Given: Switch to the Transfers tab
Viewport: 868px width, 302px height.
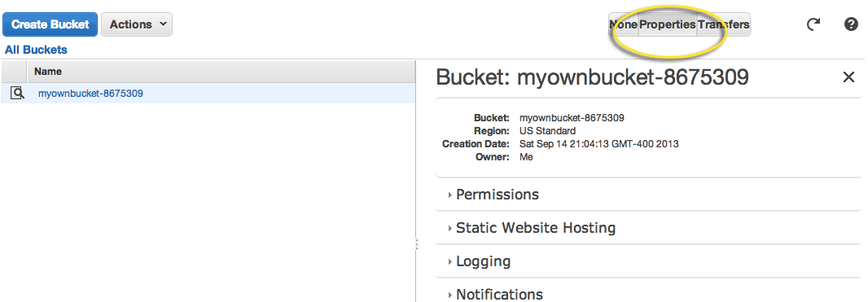Looking at the screenshot, I should coord(724,25).
